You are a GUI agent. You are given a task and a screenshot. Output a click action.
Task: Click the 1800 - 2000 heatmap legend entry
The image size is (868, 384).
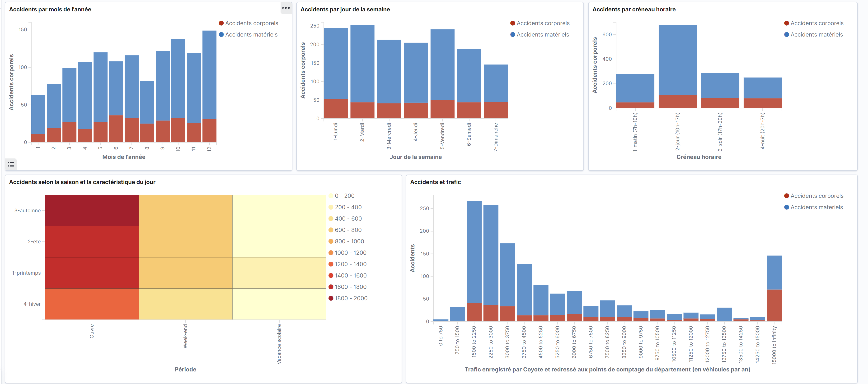pos(348,298)
